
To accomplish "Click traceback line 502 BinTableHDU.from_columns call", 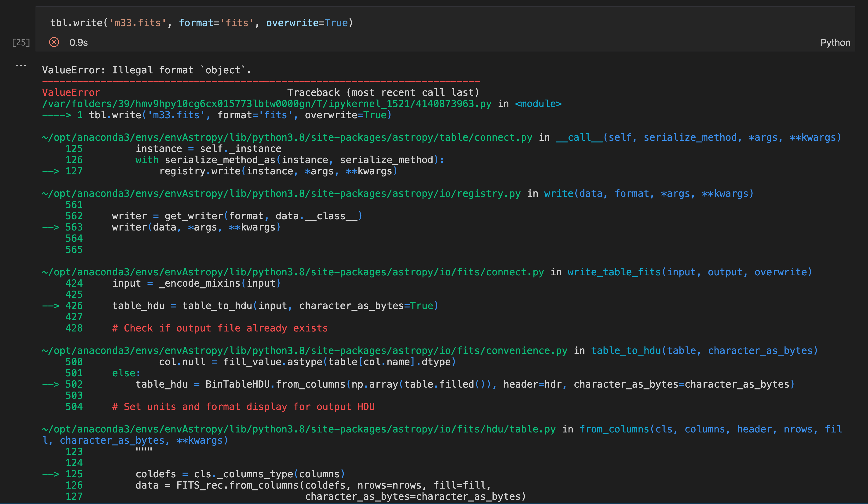I will click(465, 384).
